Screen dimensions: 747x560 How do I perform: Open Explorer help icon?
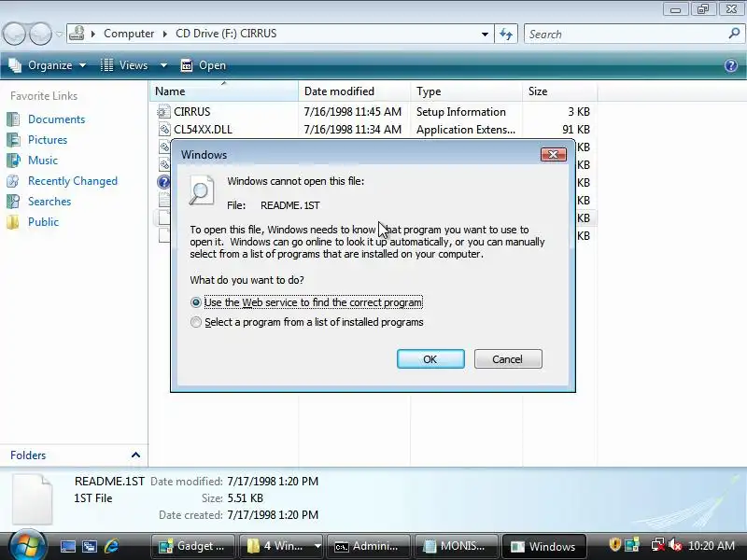[x=730, y=65]
